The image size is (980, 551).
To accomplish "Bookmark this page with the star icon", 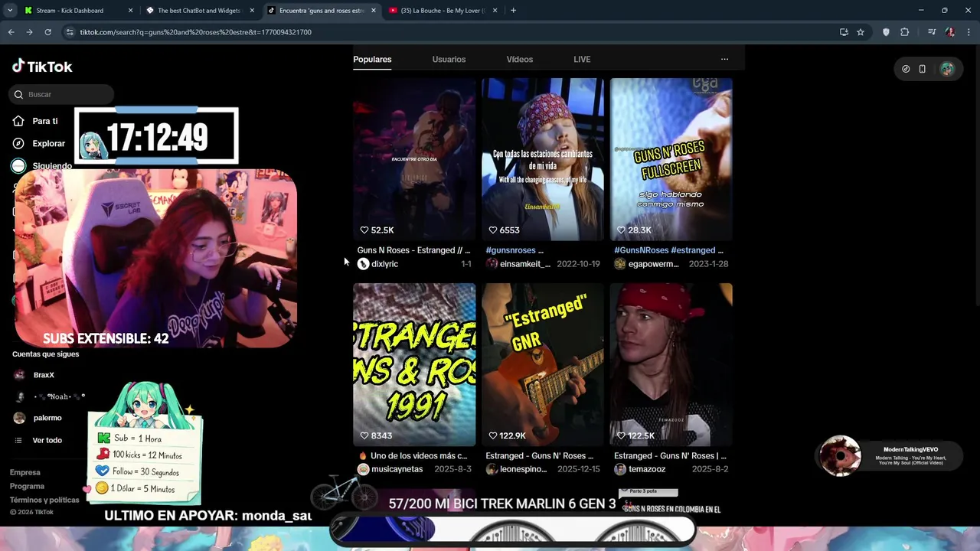I will pos(861,32).
